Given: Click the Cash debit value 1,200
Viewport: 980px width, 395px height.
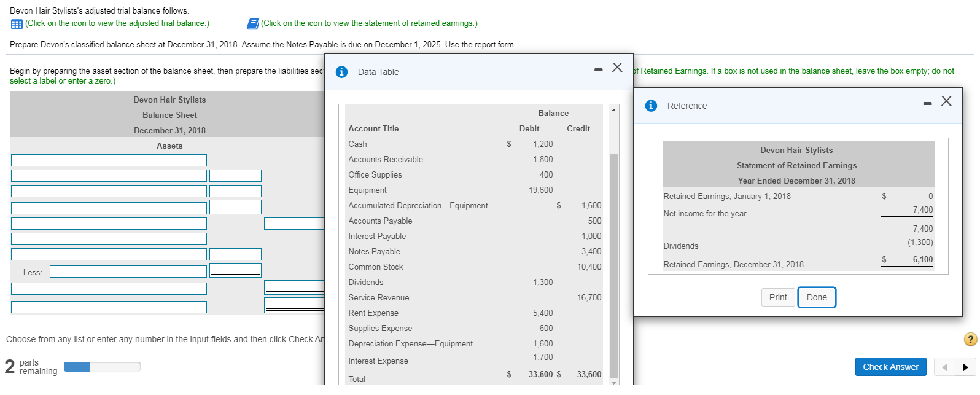Looking at the screenshot, I should pyautogui.click(x=543, y=144).
